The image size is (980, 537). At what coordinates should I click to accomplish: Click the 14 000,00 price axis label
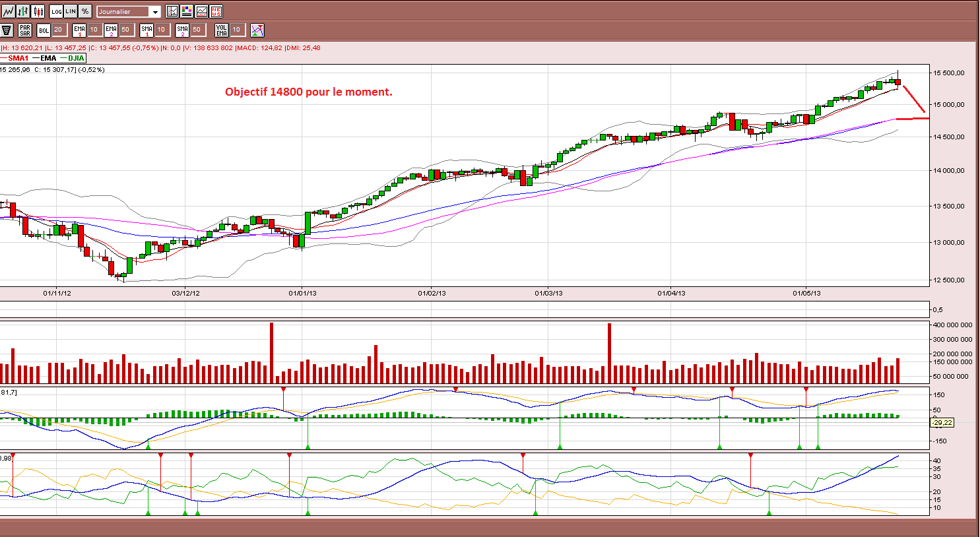click(x=949, y=170)
